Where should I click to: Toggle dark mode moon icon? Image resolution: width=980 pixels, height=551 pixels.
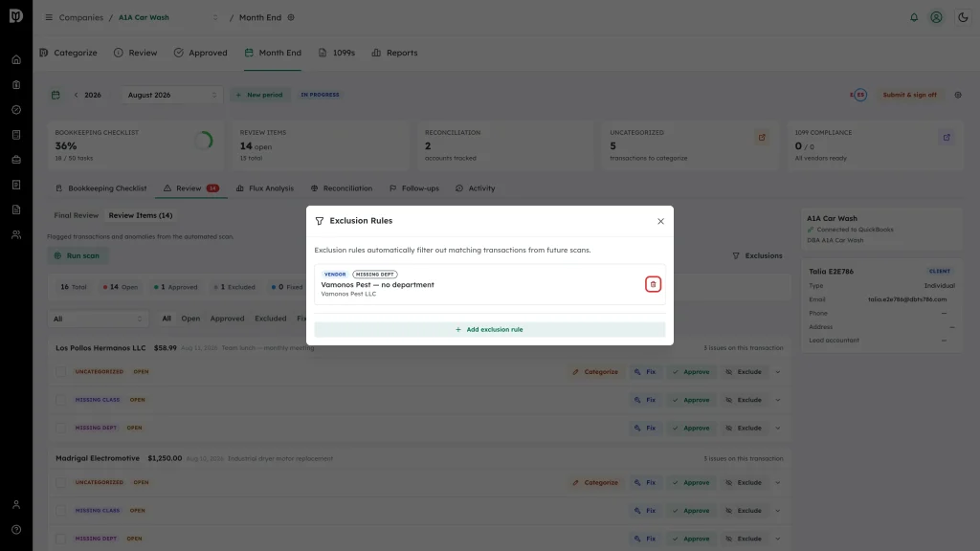[x=963, y=17]
